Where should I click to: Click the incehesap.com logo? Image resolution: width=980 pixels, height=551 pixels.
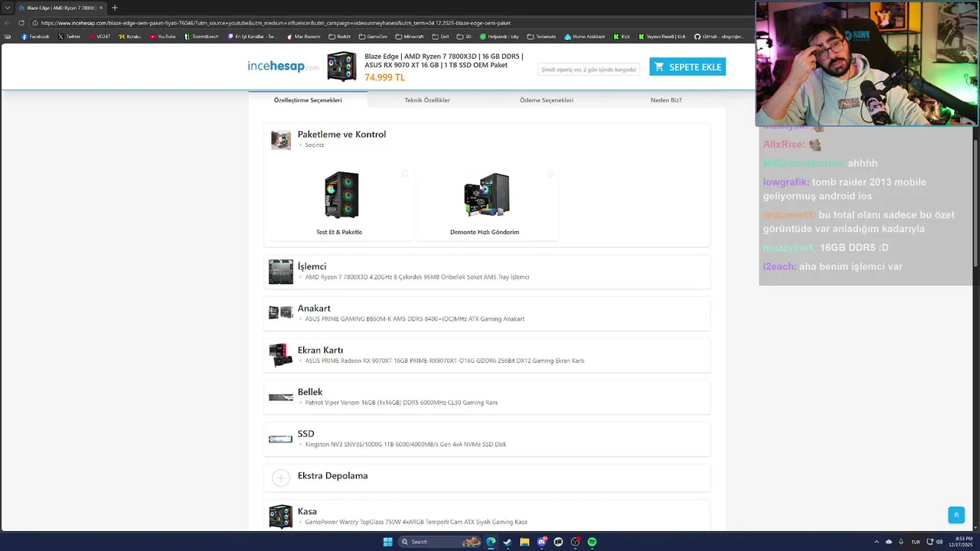(x=283, y=67)
